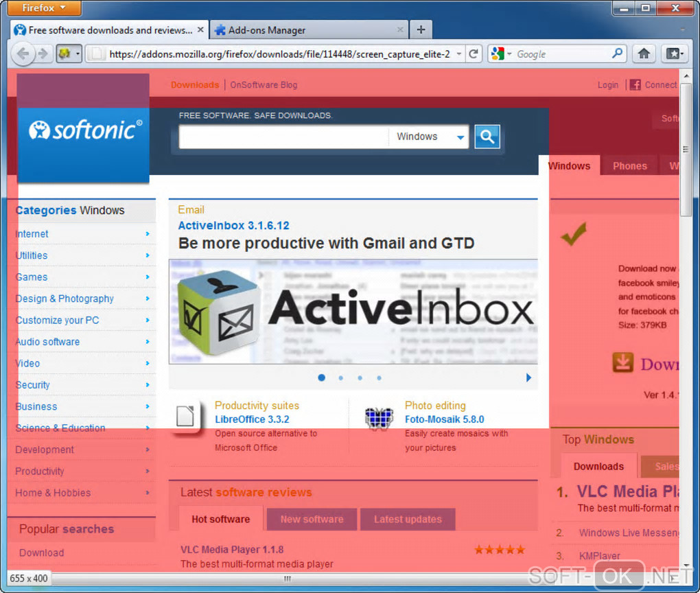Click the vertical page scrollbar thumb
The width and height of the screenshot is (700, 593).
coord(686,149)
